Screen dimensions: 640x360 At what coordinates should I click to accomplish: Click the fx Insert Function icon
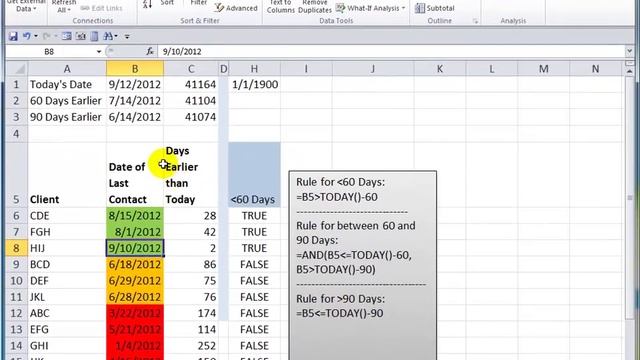pos(150,51)
